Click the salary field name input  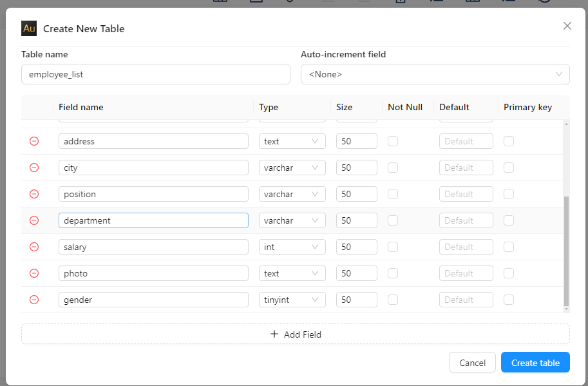[x=153, y=247]
